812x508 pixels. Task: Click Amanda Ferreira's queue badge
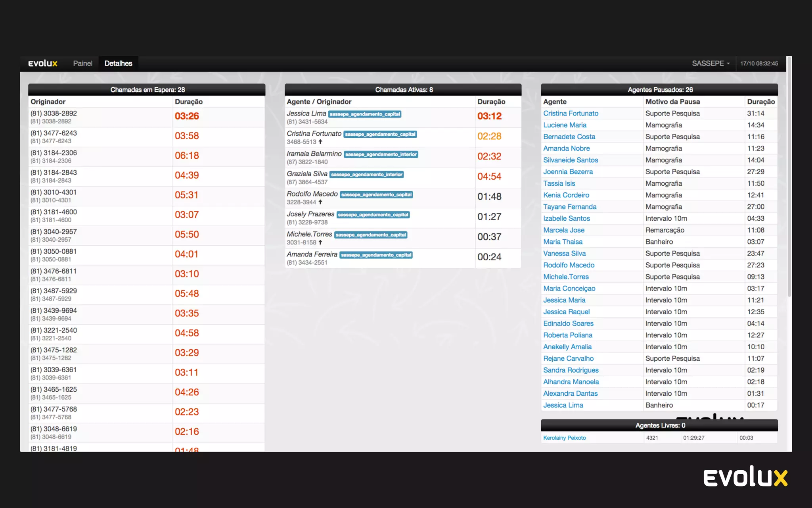tap(376, 255)
